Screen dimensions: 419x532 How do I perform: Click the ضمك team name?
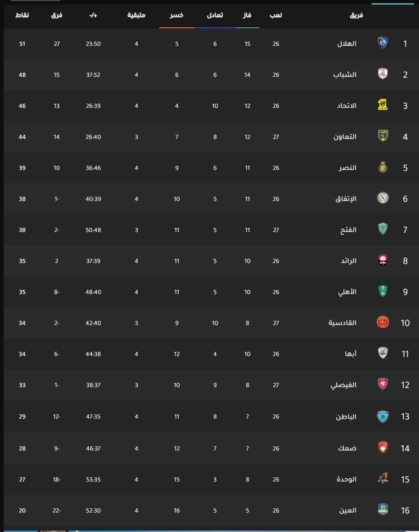coord(347,448)
